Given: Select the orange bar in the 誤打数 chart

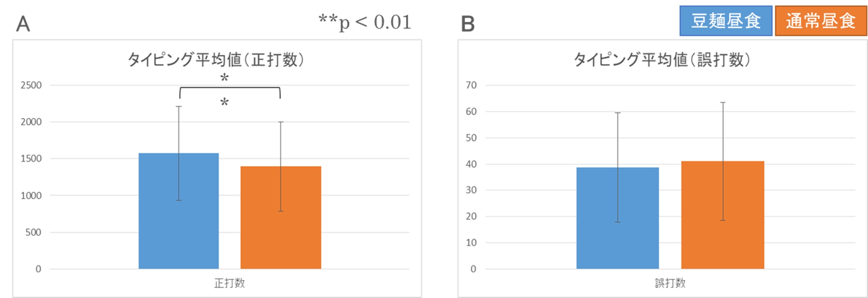Looking at the screenshot, I should click(722, 243).
